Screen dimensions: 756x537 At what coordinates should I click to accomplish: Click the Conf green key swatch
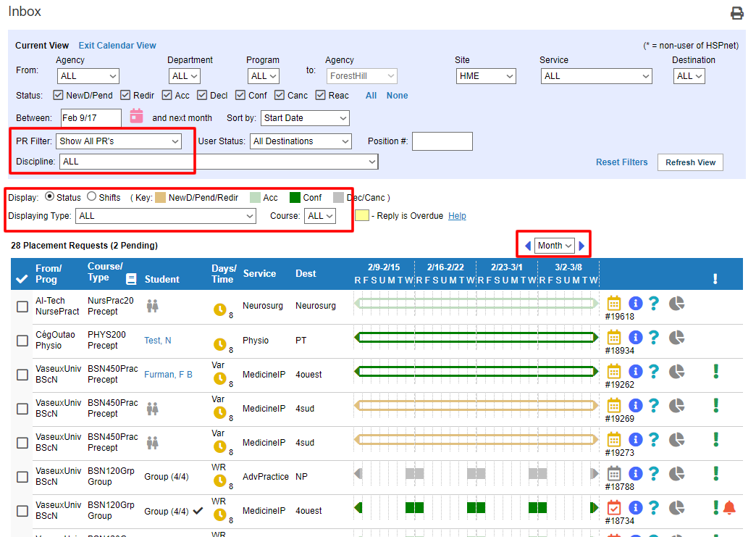(295, 197)
